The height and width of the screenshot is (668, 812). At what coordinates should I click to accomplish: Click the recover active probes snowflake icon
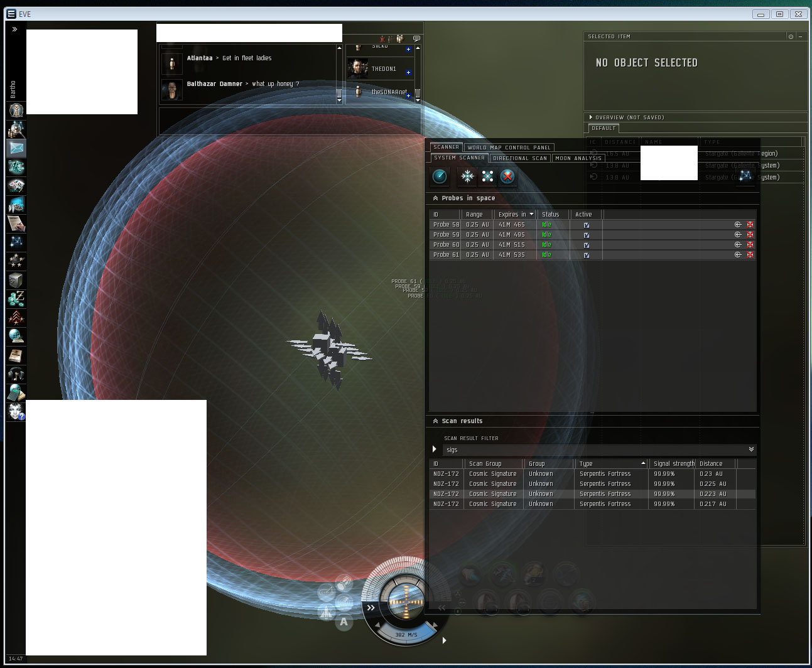[468, 176]
